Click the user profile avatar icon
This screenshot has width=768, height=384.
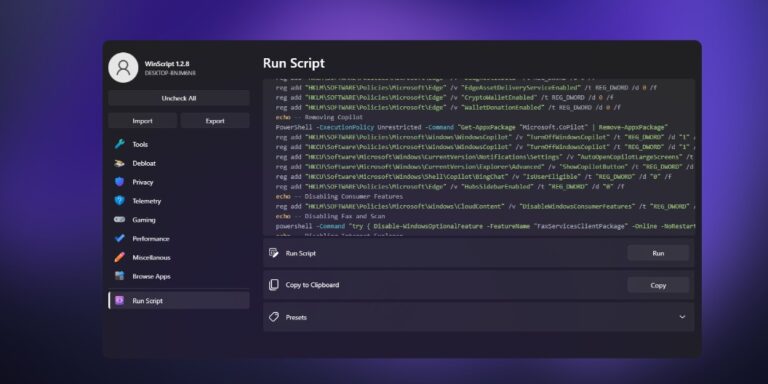pyautogui.click(x=123, y=68)
